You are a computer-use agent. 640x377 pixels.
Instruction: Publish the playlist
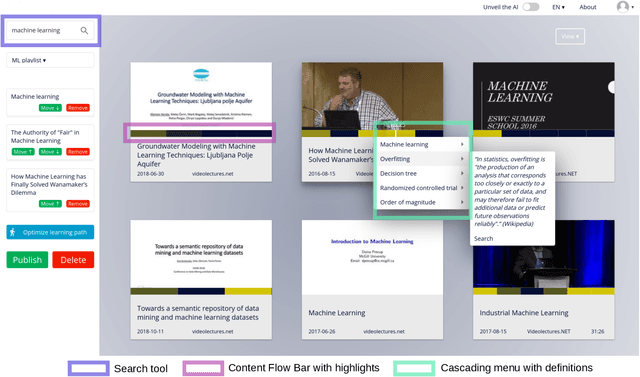27,260
